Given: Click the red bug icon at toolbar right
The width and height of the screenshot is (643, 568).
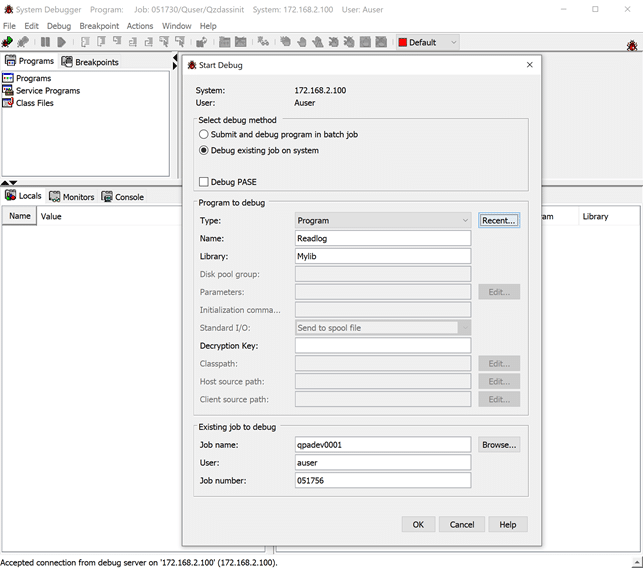Looking at the screenshot, I should click(632, 46).
